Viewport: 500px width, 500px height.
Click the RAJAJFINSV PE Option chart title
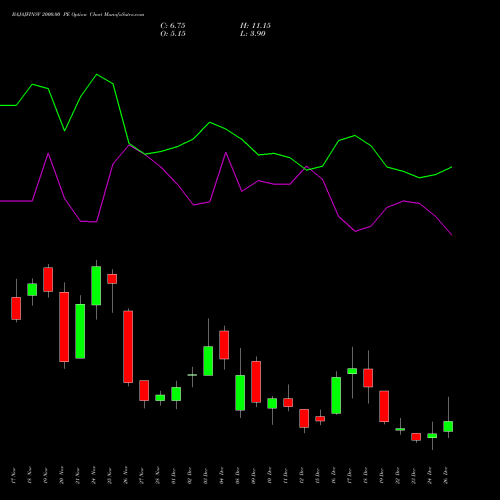click(x=78, y=15)
